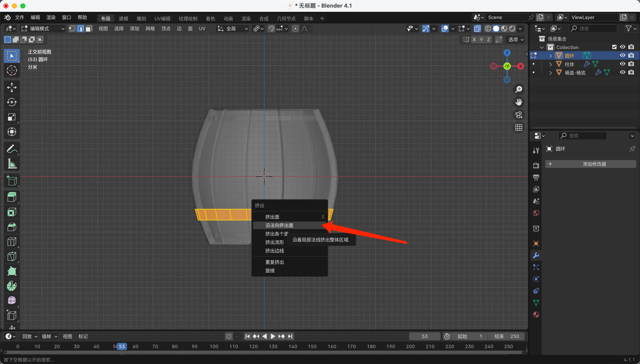
Task: Activate the 3D Cursor tool
Action: pyautogui.click(x=12, y=71)
